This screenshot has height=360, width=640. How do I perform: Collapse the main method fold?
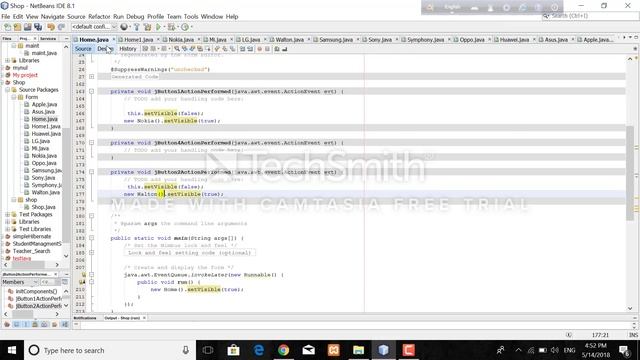pyautogui.click(x=91, y=238)
